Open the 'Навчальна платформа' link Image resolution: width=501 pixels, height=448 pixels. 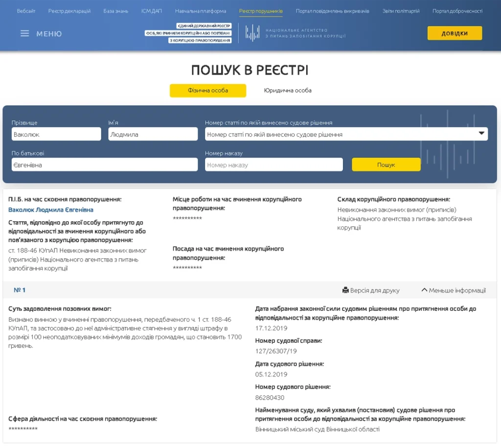pyautogui.click(x=201, y=11)
